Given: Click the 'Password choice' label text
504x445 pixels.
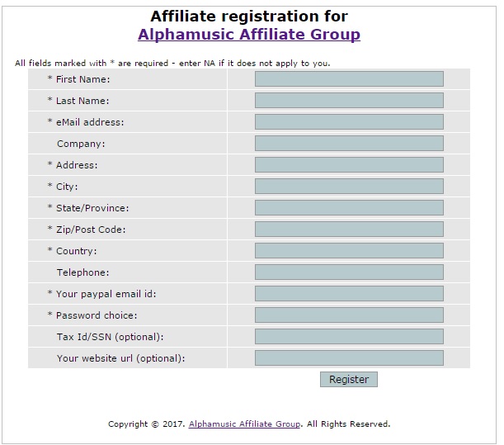Looking at the screenshot, I should coord(97,315).
